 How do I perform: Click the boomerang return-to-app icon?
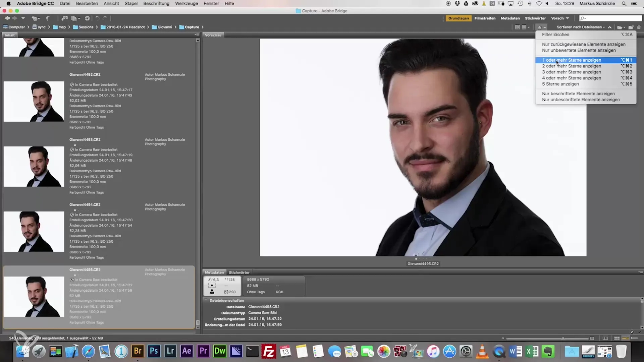point(48,18)
